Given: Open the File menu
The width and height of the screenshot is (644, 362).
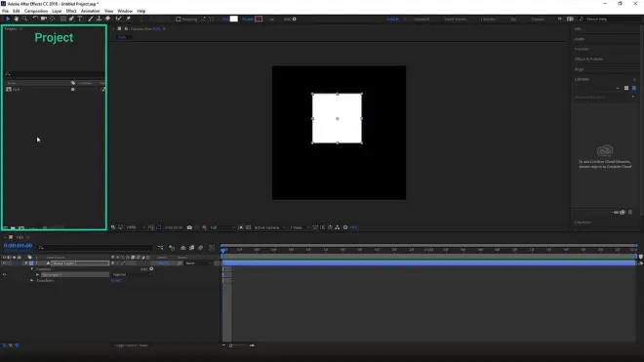Looking at the screenshot, I should pyautogui.click(x=5, y=11).
